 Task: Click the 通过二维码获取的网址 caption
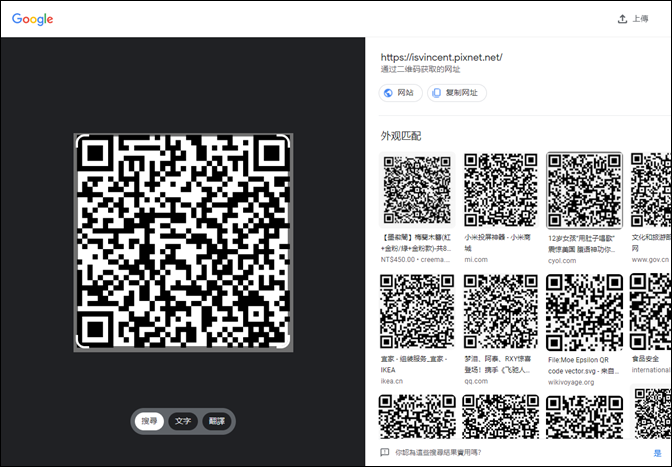(420, 69)
